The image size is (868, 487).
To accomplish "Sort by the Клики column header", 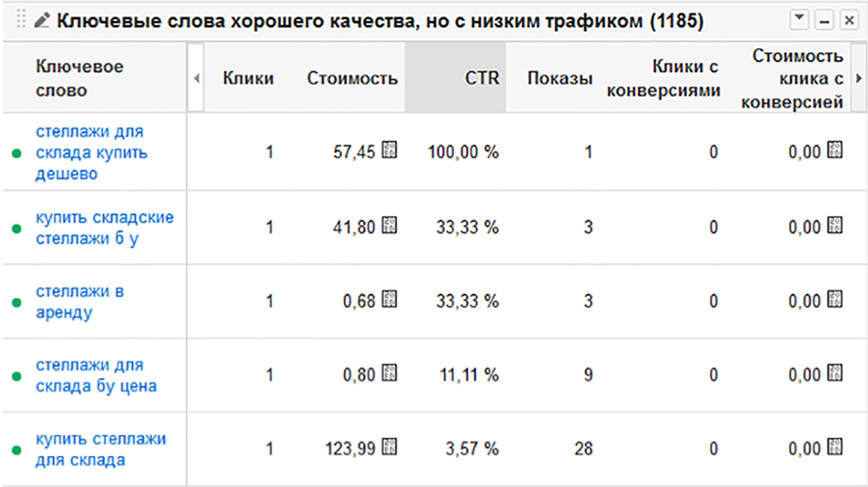I will click(x=248, y=78).
